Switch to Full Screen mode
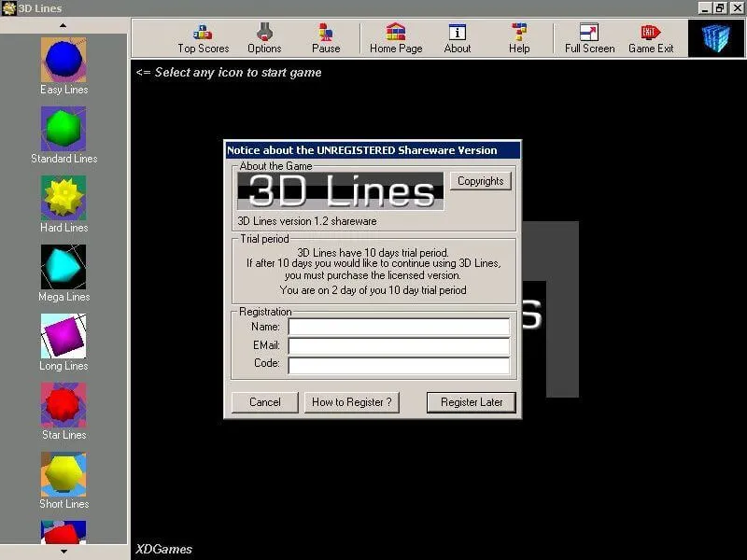The image size is (747, 560). (x=589, y=38)
